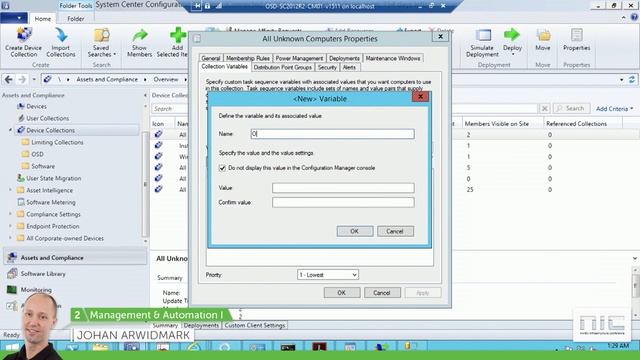Viewport: 640px width, 360px height.
Task: Expand the All Corporate-owned Devices node
Action: point(11,238)
